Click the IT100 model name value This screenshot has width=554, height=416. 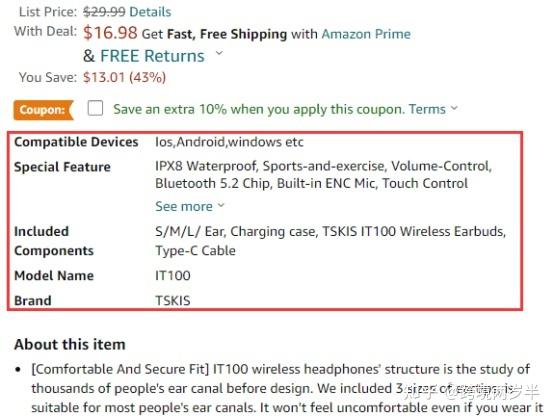tap(173, 275)
